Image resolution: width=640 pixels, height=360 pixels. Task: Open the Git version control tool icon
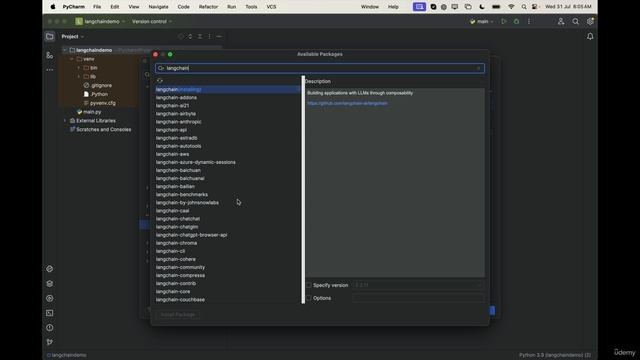pyautogui.click(x=49, y=342)
